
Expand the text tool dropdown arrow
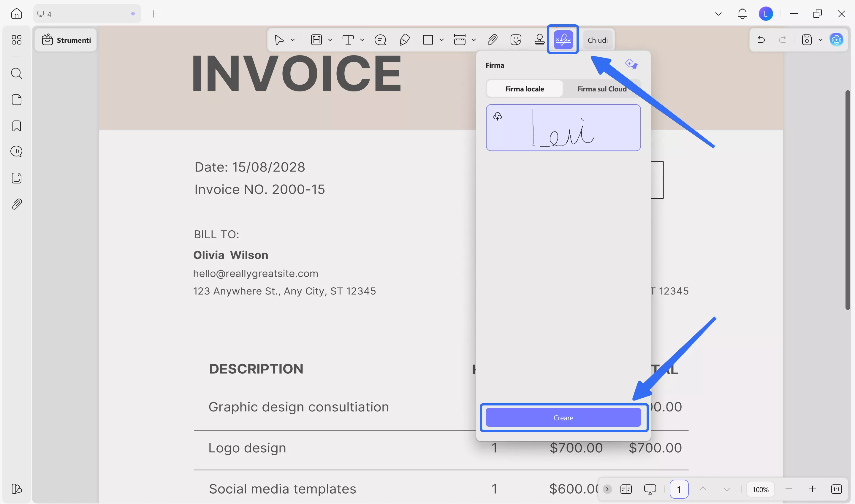tap(362, 40)
